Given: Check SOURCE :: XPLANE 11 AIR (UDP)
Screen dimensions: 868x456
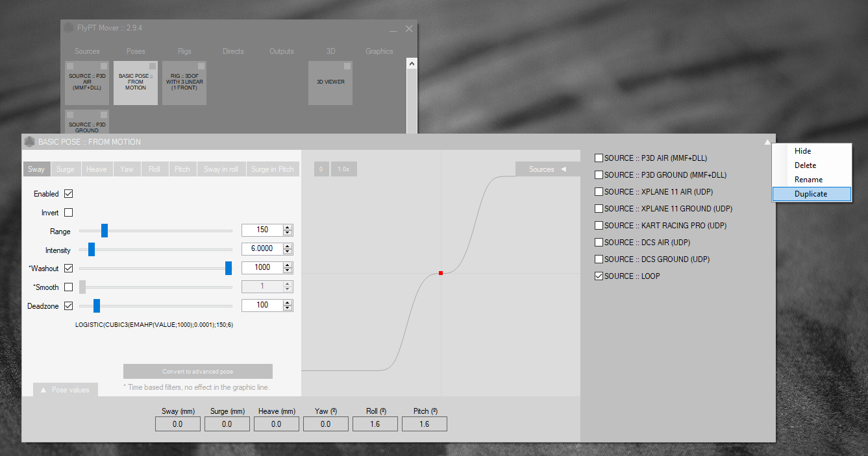Looking at the screenshot, I should coord(599,192).
